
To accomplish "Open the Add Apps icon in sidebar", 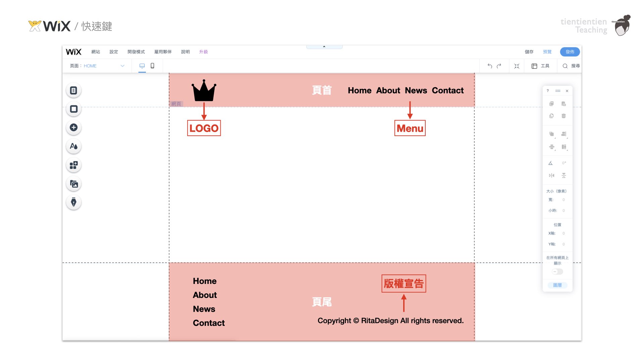I will tap(73, 165).
